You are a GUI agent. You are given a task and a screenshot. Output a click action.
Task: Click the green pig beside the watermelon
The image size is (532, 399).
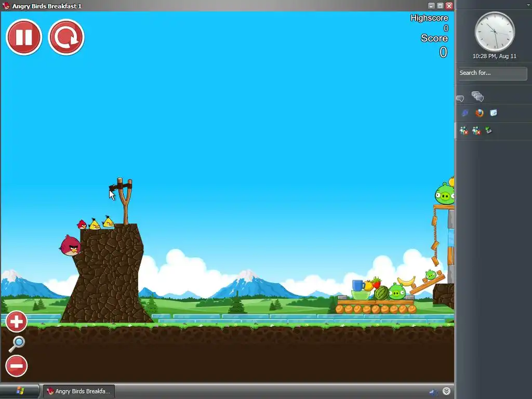coord(397,291)
